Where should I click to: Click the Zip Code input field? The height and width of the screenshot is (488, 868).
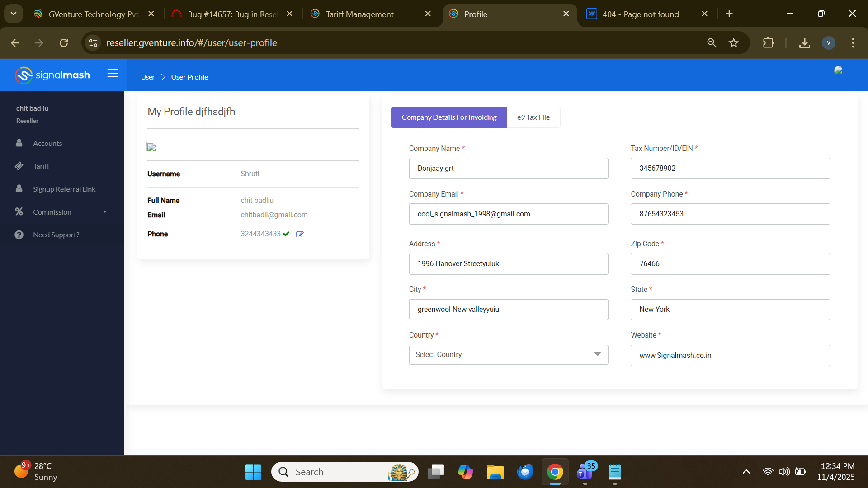point(730,264)
